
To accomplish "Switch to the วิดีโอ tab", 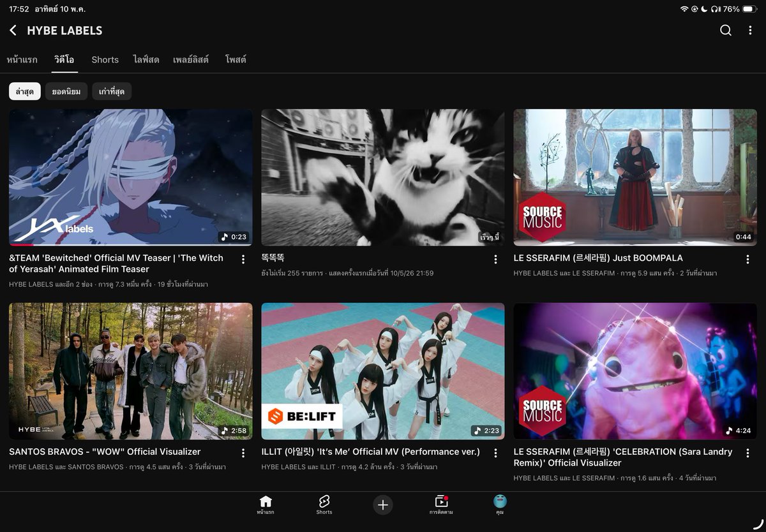I will (64, 59).
